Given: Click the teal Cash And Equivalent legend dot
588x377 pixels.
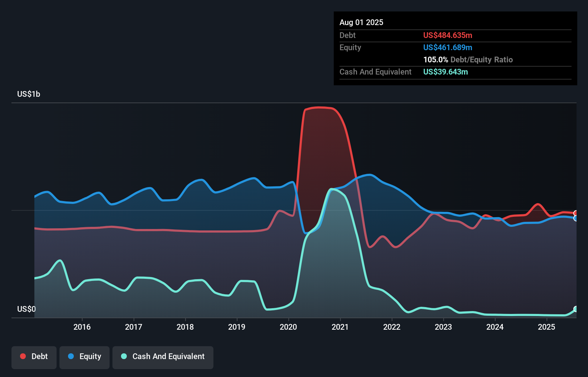Looking at the screenshot, I should pos(123,356).
